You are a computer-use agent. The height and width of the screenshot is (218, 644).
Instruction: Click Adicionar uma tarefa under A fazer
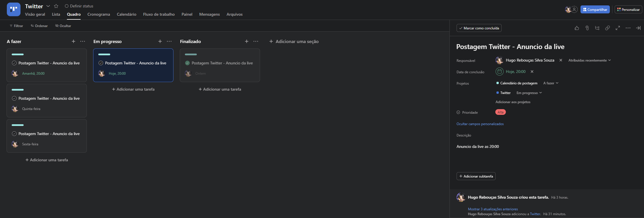click(x=47, y=160)
